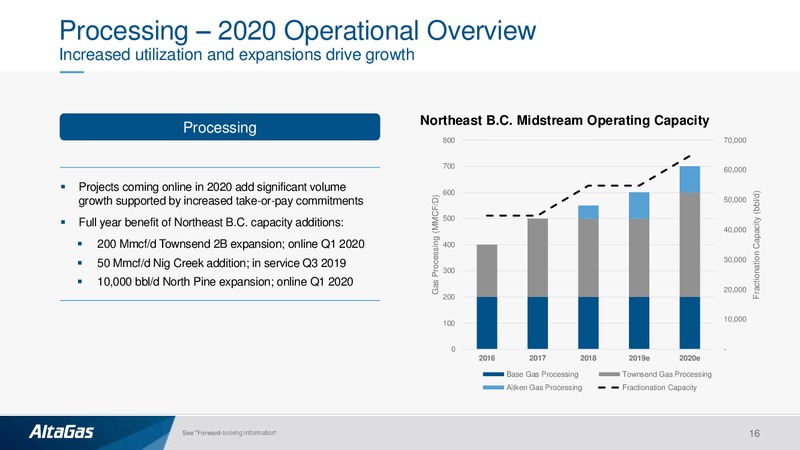Click the 'See Forward-looking Information' footnote

pos(229,433)
